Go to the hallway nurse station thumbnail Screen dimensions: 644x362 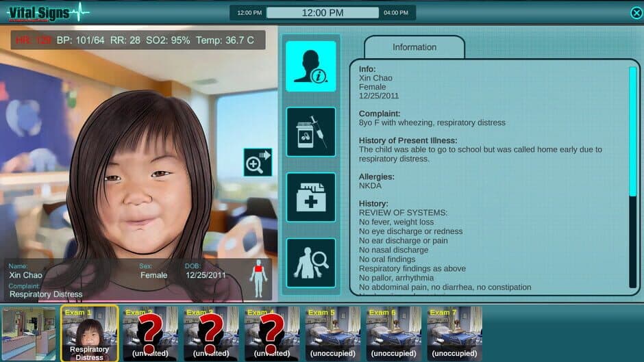pyautogui.click(x=29, y=334)
